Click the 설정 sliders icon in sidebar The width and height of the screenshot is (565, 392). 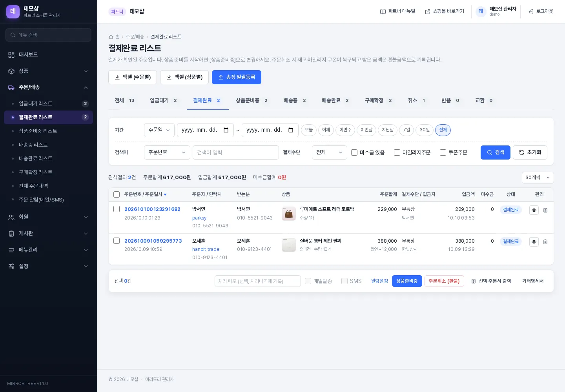(x=11, y=267)
